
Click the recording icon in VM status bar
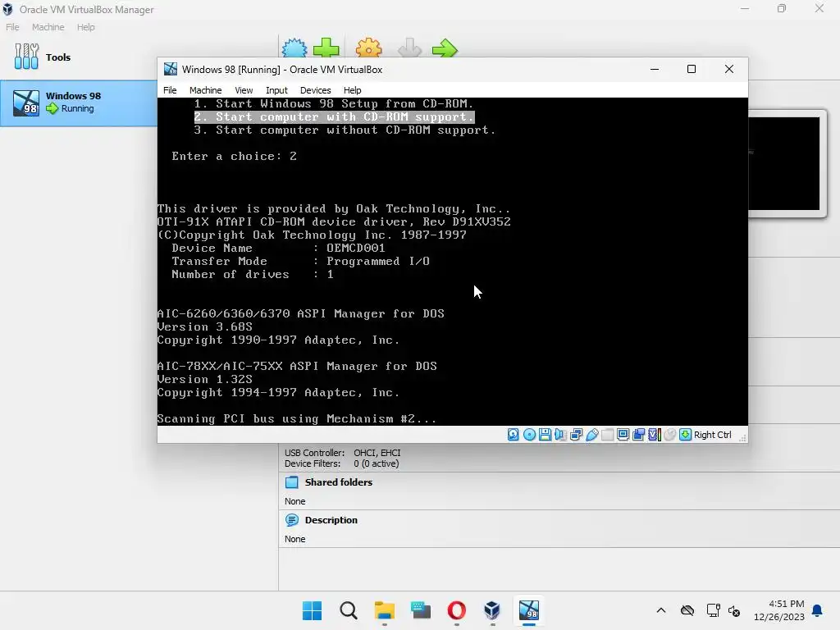tap(638, 435)
